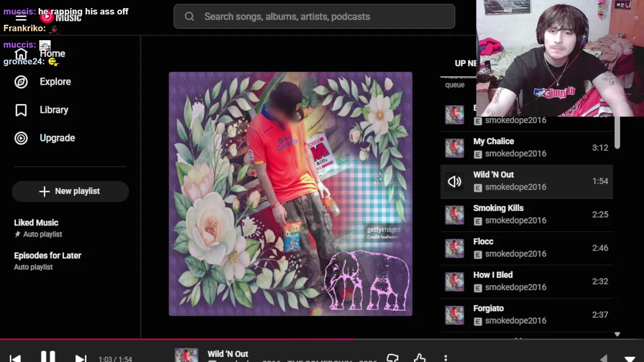The image size is (644, 362).
Task: Click the Upgrade circle icon
Action: pos(21,138)
